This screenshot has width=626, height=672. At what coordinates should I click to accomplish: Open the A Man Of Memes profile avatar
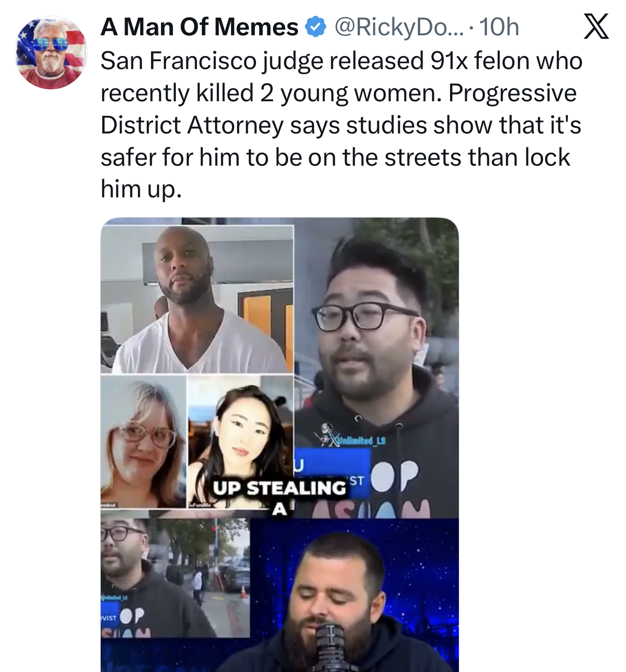coord(50,52)
